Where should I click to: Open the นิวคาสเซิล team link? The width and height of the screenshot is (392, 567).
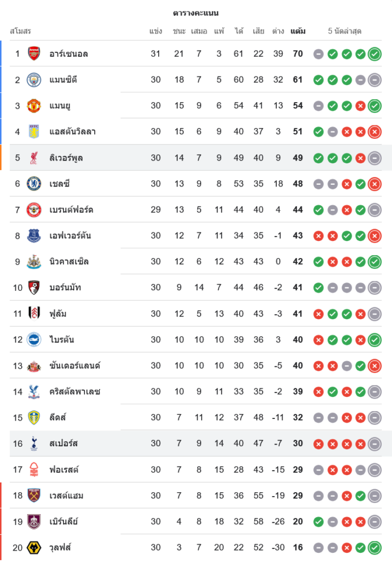point(69,262)
